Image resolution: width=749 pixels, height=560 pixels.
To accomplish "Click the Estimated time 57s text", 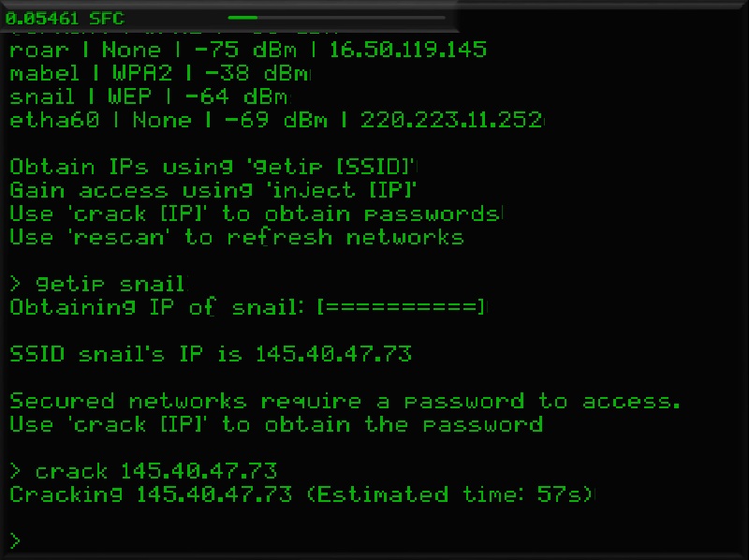I will coord(449,494).
